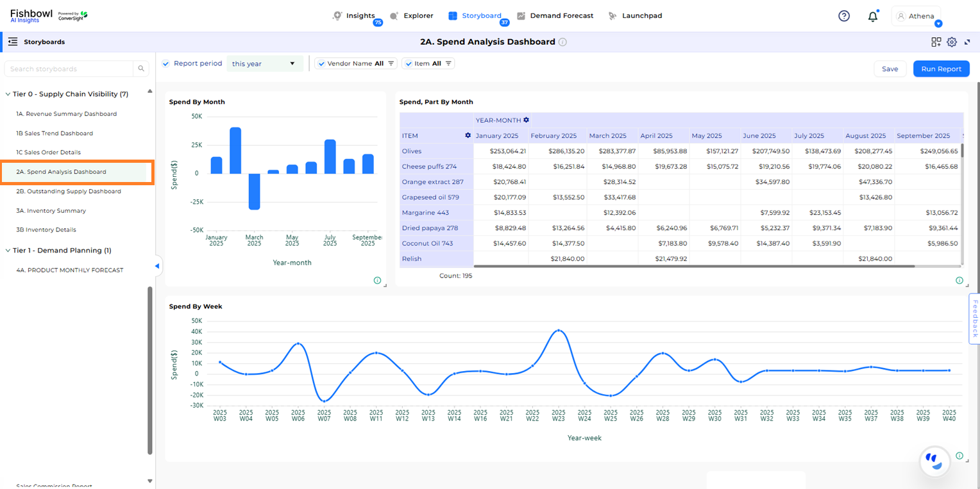Image resolution: width=980 pixels, height=489 pixels.
Task: Collapse the Storyboards sidebar menu icon
Action: pyautogui.click(x=13, y=42)
